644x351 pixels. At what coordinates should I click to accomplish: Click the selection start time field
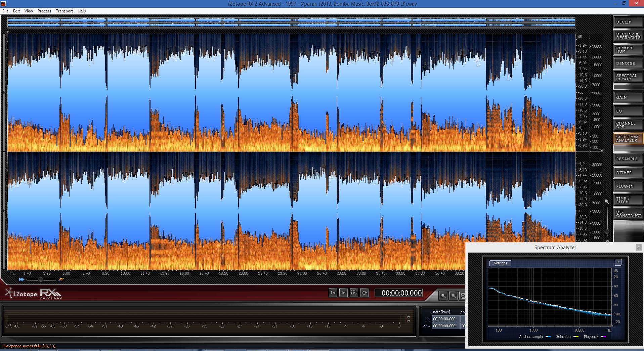(x=445, y=319)
